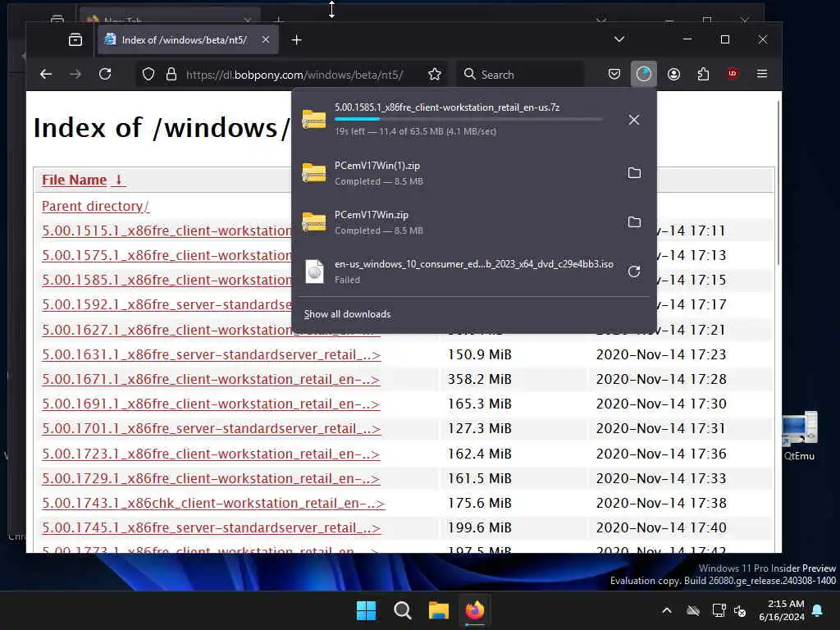Open taskbar Search magnifier
This screenshot has width=840, height=630.
402,610
